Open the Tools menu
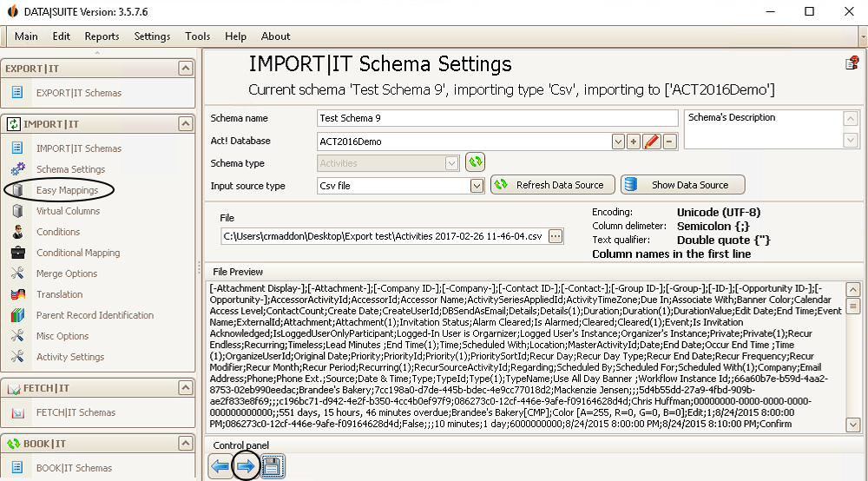 198,36
